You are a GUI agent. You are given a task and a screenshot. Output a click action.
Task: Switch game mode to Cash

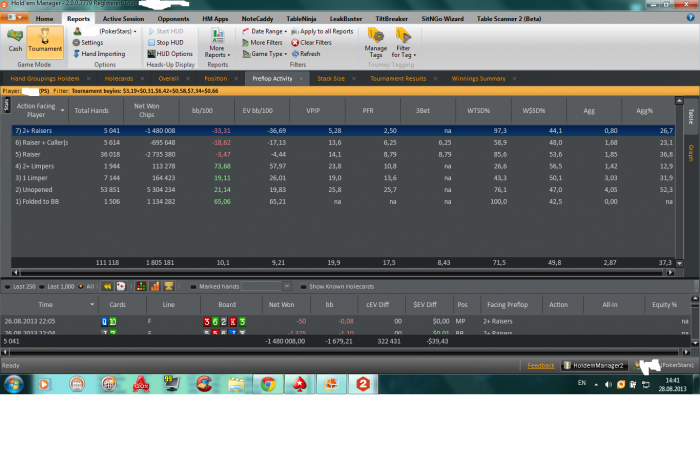15,41
